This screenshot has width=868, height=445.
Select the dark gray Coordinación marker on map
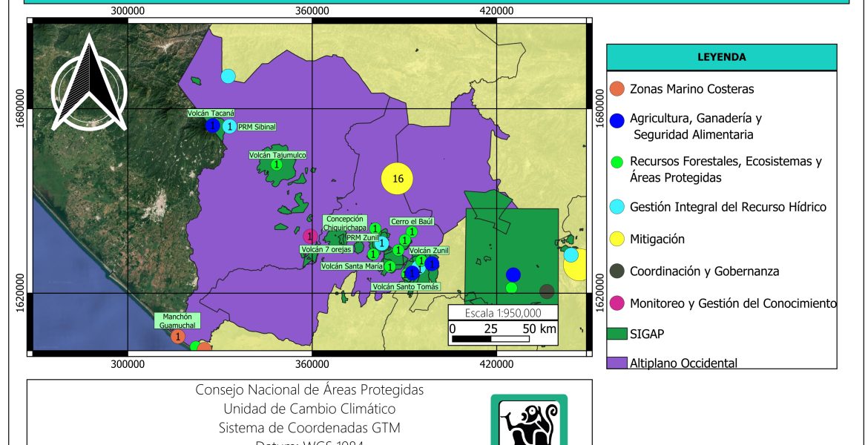(x=547, y=291)
